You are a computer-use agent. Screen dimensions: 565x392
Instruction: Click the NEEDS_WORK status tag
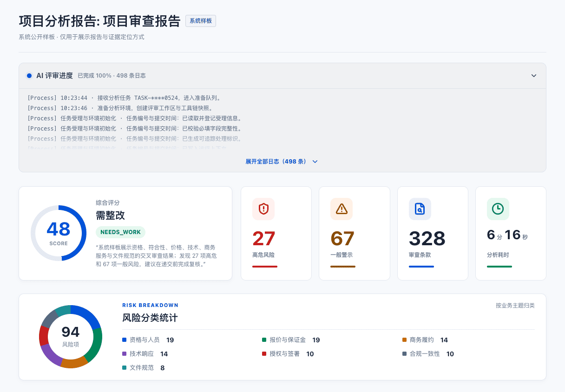(x=120, y=232)
